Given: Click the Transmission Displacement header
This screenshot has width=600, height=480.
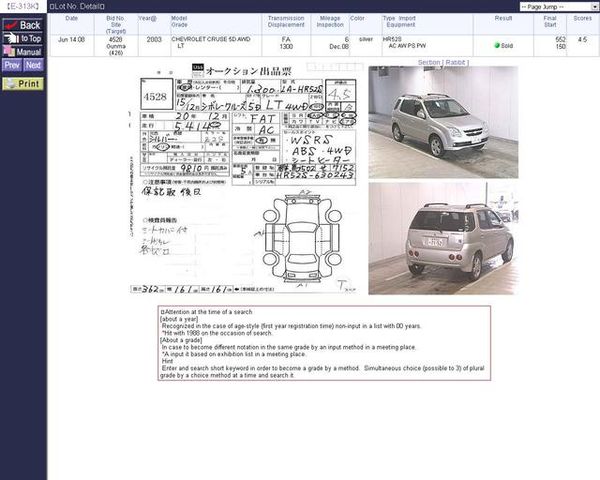Looking at the screenshot, I should [286, 21].
